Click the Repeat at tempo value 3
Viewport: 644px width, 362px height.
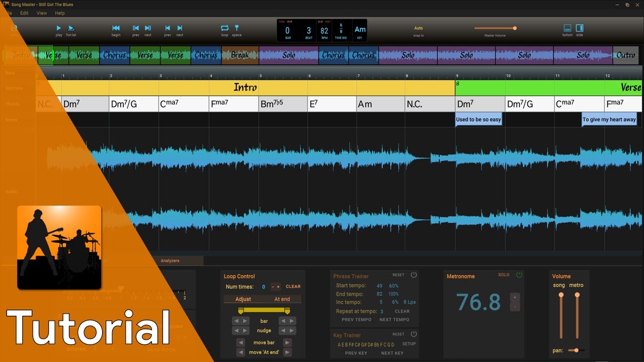381,312
